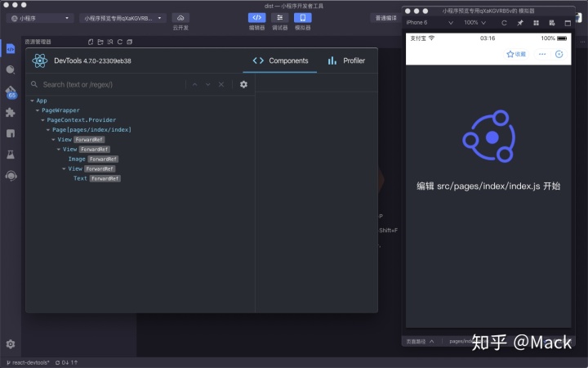
Task: Click new file icon in resource manager header
Action: coord(91,42)
